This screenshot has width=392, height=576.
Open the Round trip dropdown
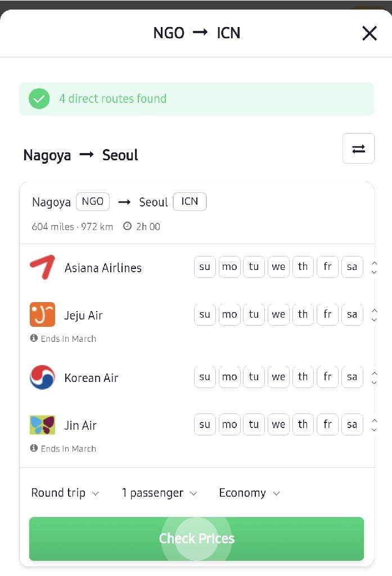pyautogui.click(x=65, y=493)
